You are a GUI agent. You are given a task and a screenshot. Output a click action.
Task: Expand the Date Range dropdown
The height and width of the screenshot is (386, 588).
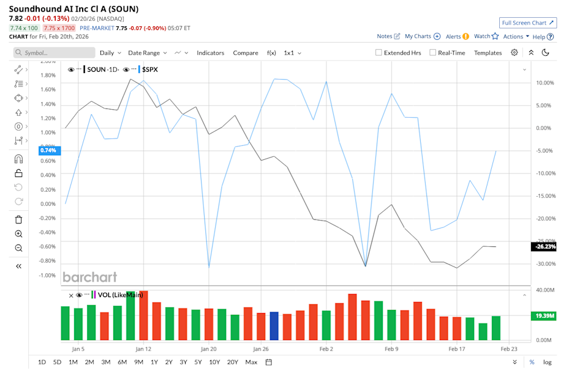coord(147,53)
